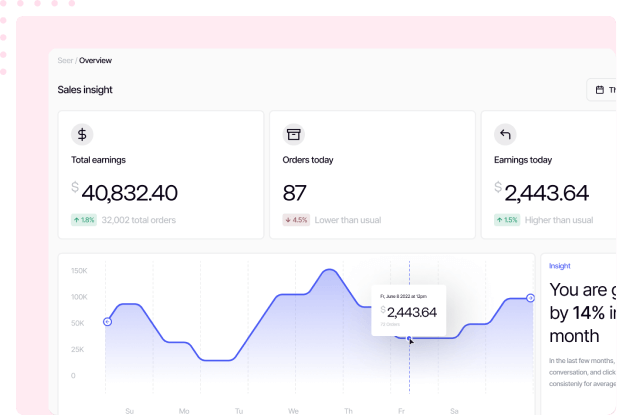This screenshot has width=617, height=415.
Task: Click the dollar sign icon on Total earnings
Action: click(83, 134)
